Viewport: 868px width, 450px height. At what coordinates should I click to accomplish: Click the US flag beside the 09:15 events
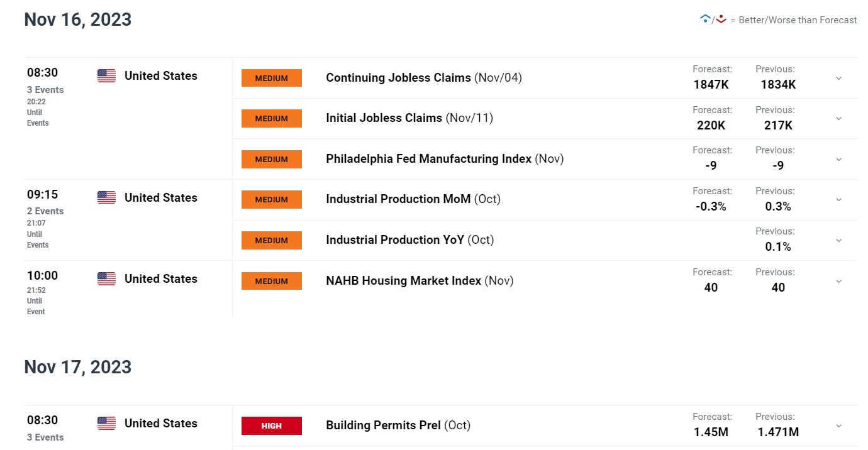(106, 197)
